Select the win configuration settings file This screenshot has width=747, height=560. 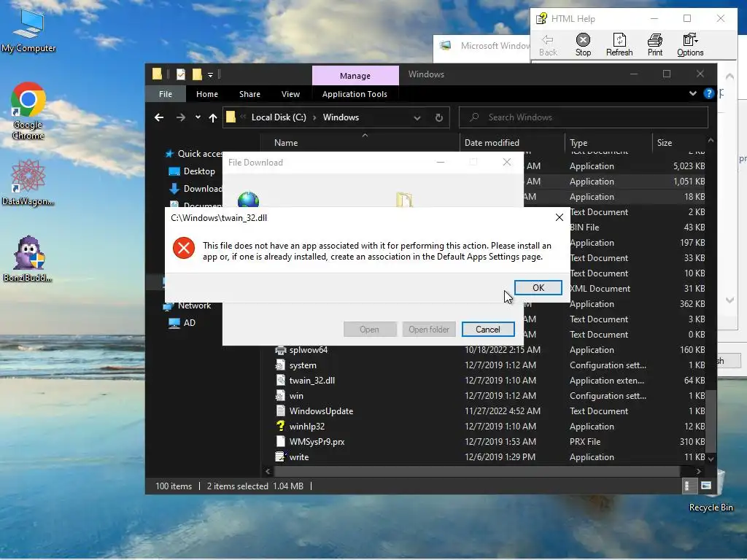pos(484,396)
